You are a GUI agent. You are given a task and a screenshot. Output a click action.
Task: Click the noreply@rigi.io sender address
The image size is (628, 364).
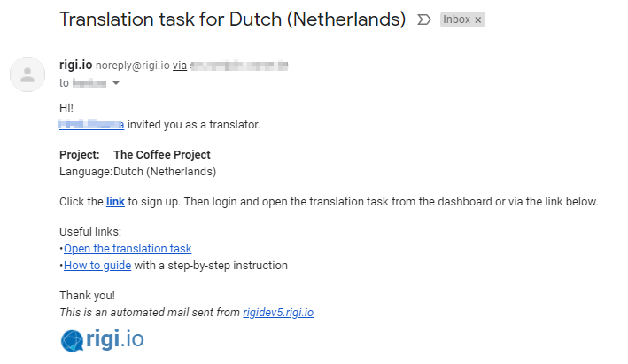click(133, 66)
